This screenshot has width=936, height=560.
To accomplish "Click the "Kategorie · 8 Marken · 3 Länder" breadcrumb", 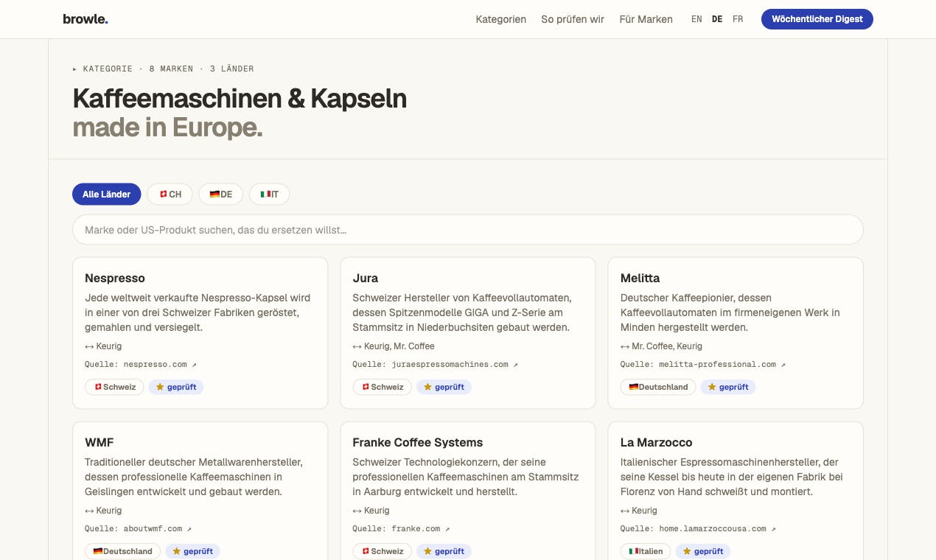I will [163, 69].
